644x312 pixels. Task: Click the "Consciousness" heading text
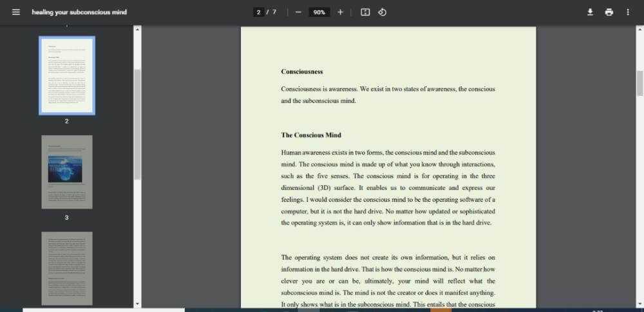[x=302, y=71]
